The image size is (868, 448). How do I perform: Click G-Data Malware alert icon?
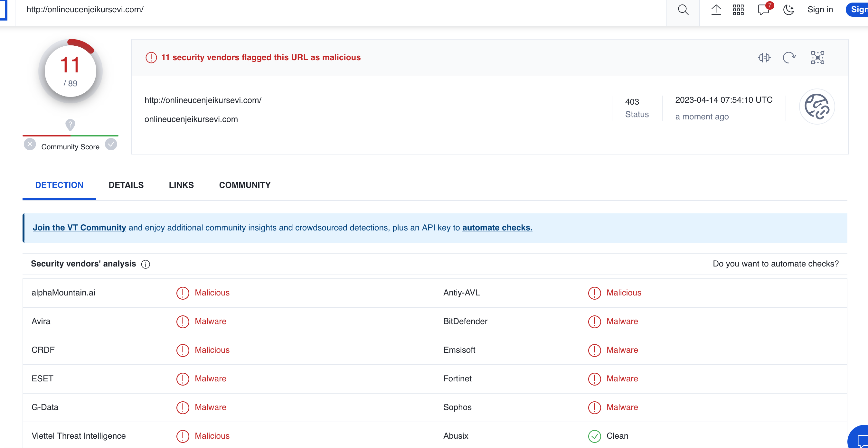pyautogui.click(x=183, y=407)
